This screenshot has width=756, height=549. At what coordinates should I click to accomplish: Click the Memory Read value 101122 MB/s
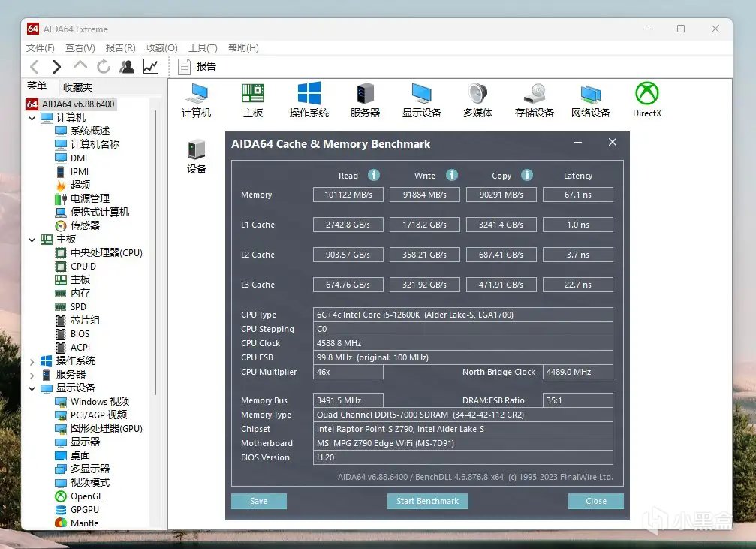click(x=348, y=195)
